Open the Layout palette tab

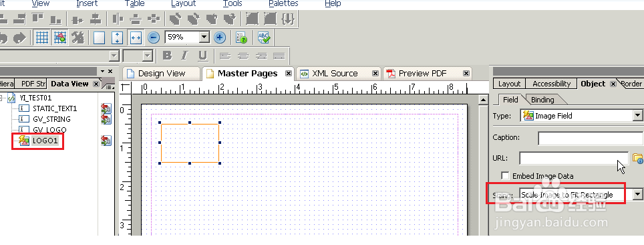pyautogui.click(x=509, y=84)
